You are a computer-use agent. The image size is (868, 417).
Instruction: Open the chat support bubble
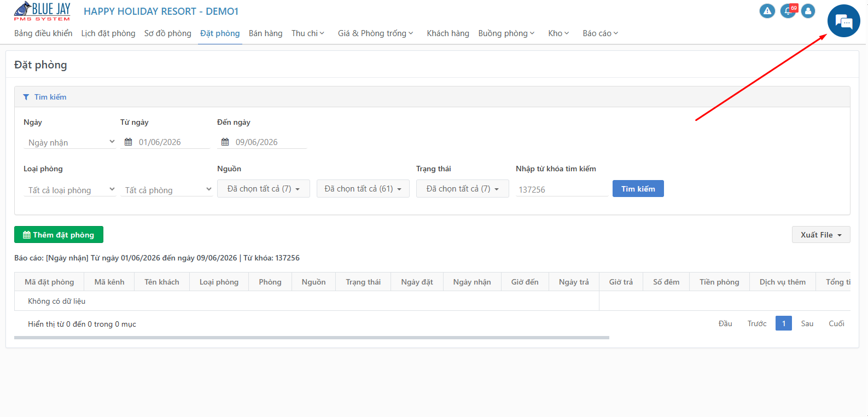click(844, 21)
